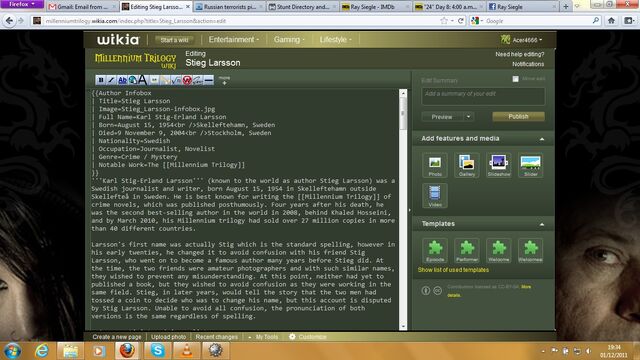Switch to the Russian terrorists browser tab
Screen dimensions: 640x360
[x=229, y=7]
